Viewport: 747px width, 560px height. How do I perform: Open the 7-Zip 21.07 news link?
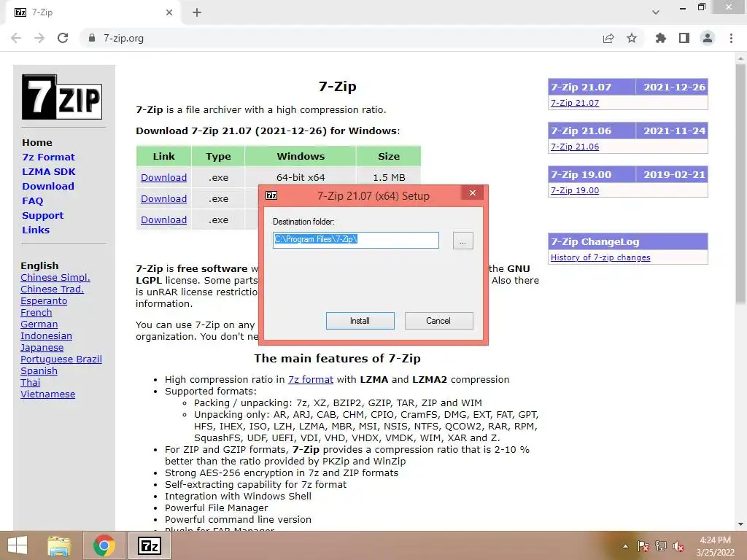575,103
